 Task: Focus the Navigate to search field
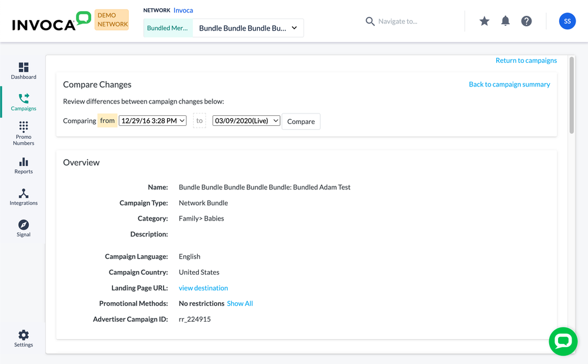[397, 21]
